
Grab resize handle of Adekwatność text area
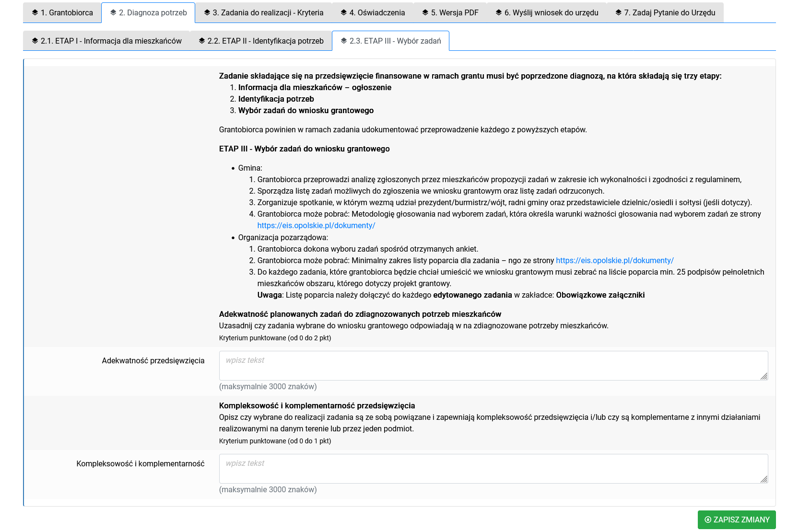click(764, 376)
